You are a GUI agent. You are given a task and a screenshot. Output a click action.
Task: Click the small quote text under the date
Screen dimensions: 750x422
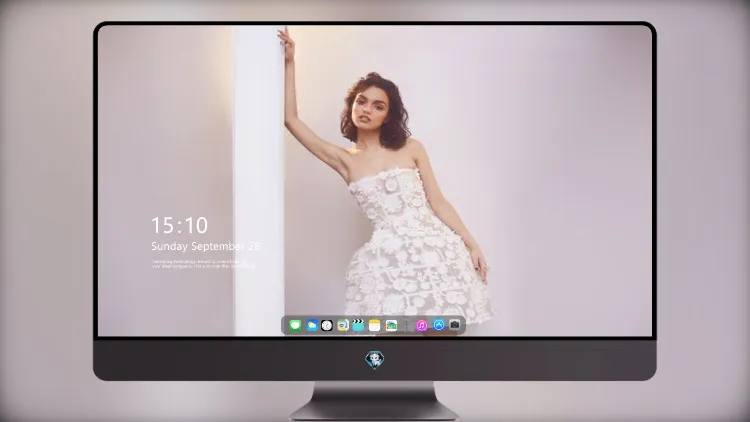203,264
